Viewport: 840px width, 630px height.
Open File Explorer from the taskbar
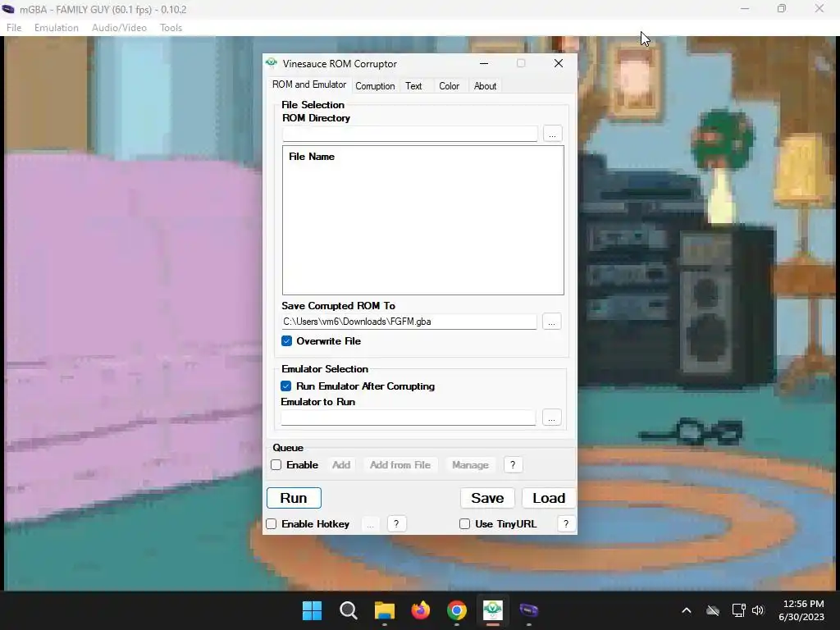click(x=384, y=610)
